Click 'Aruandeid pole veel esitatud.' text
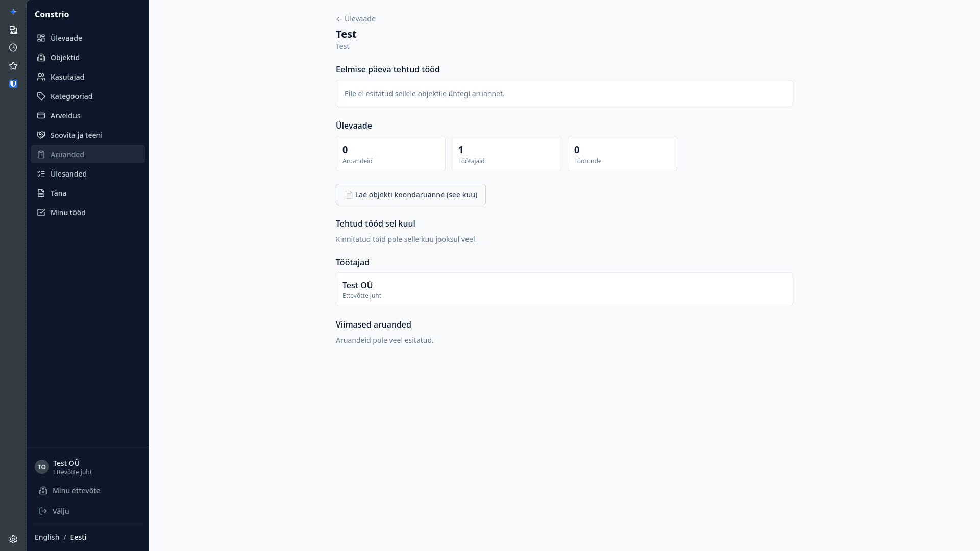Screen dimensions: 980x551 [385, 340]
